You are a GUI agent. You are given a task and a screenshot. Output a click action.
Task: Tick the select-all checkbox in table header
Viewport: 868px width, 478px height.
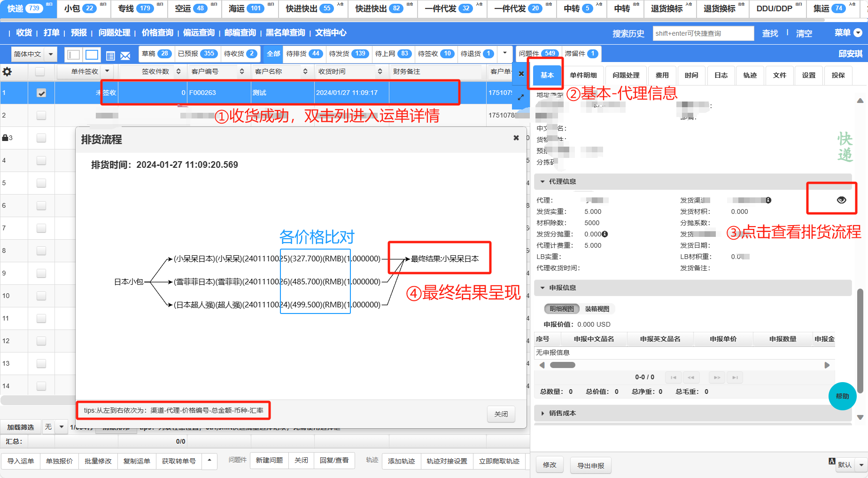(x=40, y=71)
